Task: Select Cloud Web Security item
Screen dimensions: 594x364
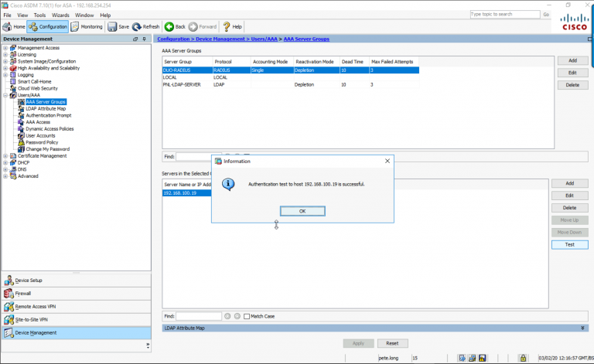Action: click(x=37, y=89)
